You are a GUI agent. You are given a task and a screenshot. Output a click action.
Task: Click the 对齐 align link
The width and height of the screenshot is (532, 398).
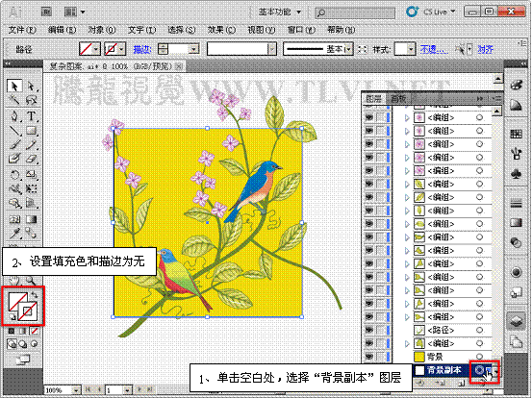point(485,49)
